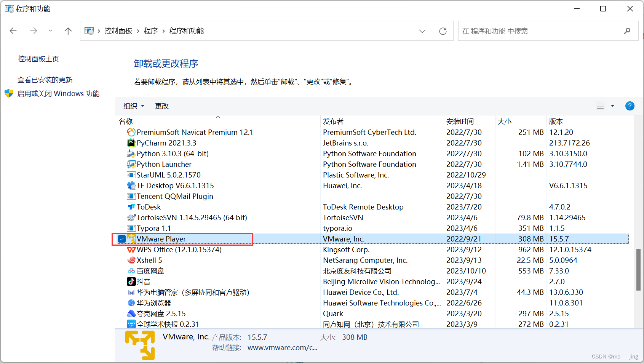Select the Typora 1.1 row name

[x=154, y=228]
